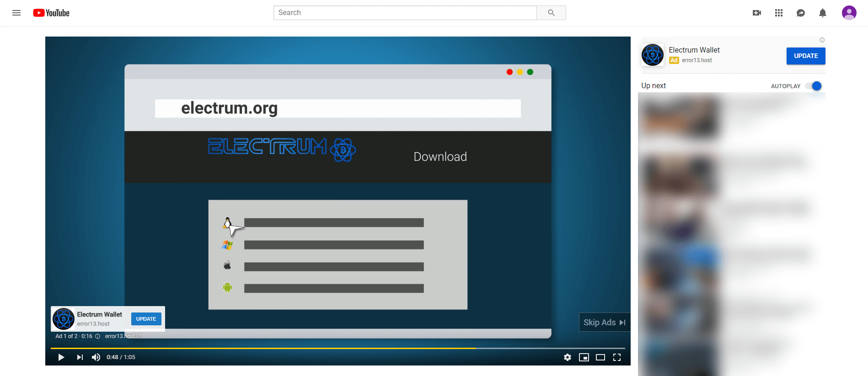Type in the Search field
The height and width of the screenshot is (376, 868).
pos(405,13)
